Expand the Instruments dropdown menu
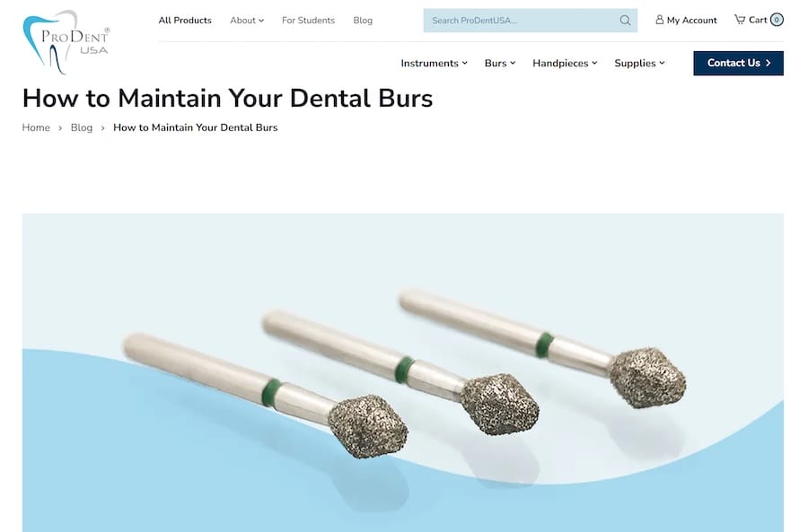Image resolution: width=808 pixels, height=532 pixels. (x=434, y=63)
